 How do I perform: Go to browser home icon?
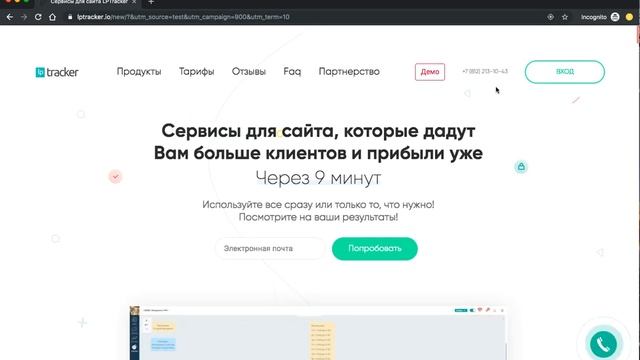pos(52,17)
